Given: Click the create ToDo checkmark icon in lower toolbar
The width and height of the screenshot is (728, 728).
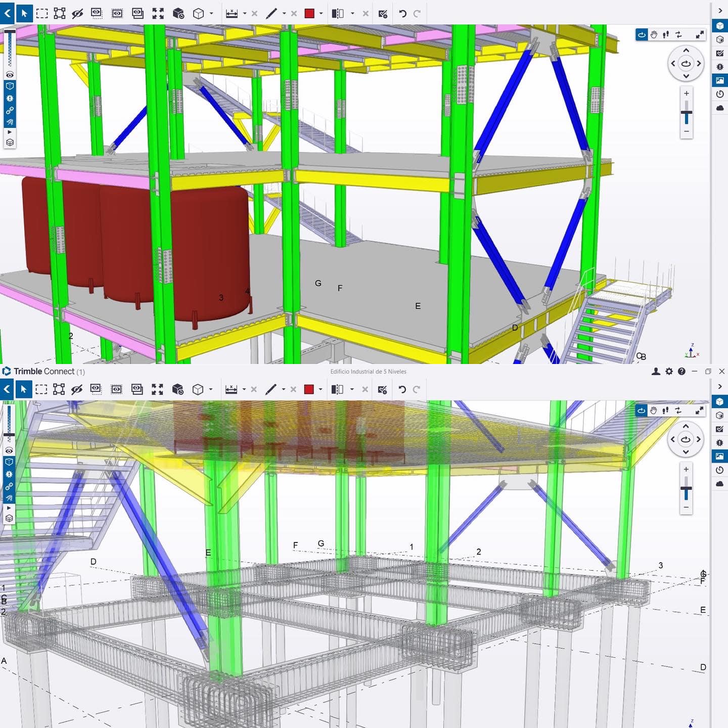Looking at the screenshot, I should [x=382, y=389].
